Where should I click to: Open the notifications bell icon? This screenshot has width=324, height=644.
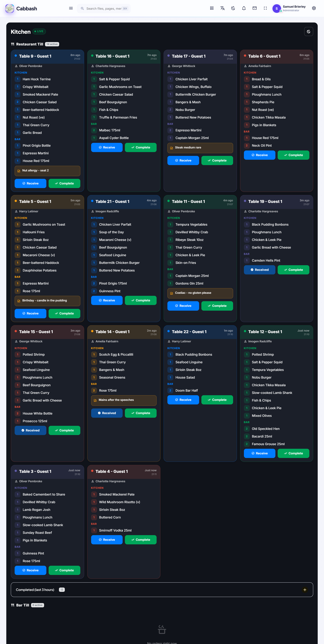click(244, 8)
